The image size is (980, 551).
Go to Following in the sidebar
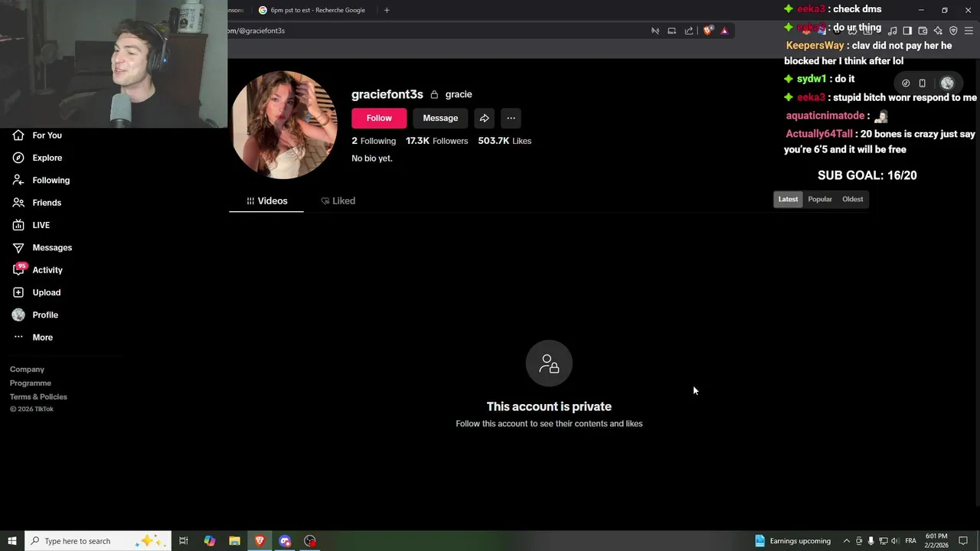(x=51, y=181)
